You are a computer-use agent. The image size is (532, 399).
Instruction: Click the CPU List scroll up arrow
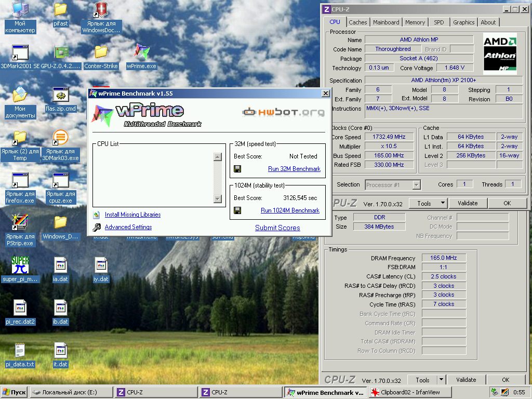[x=218, y=157]
